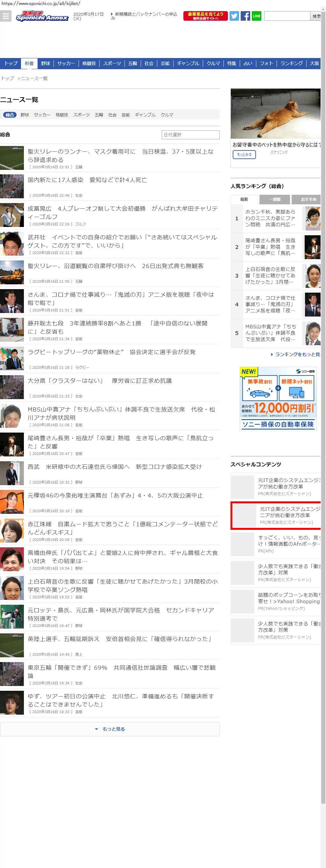Select the 最新 ranking tab
This screenshot has width=326, height=868.
coord(244,199)
